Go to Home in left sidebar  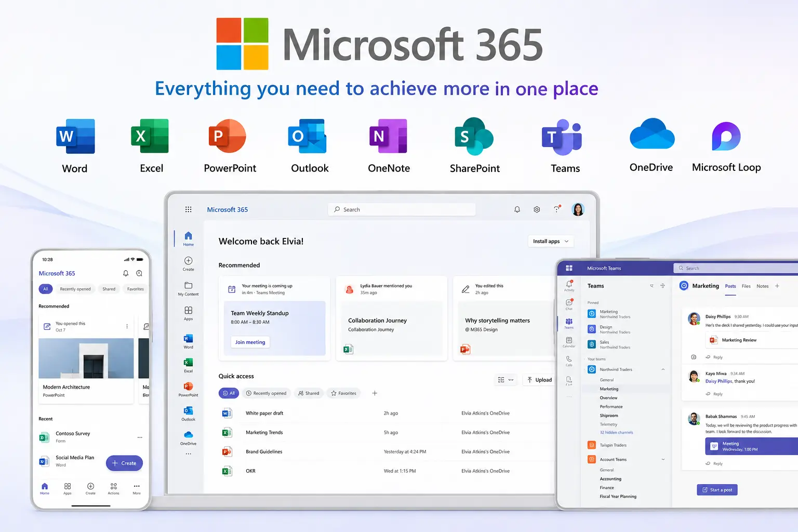188,239
